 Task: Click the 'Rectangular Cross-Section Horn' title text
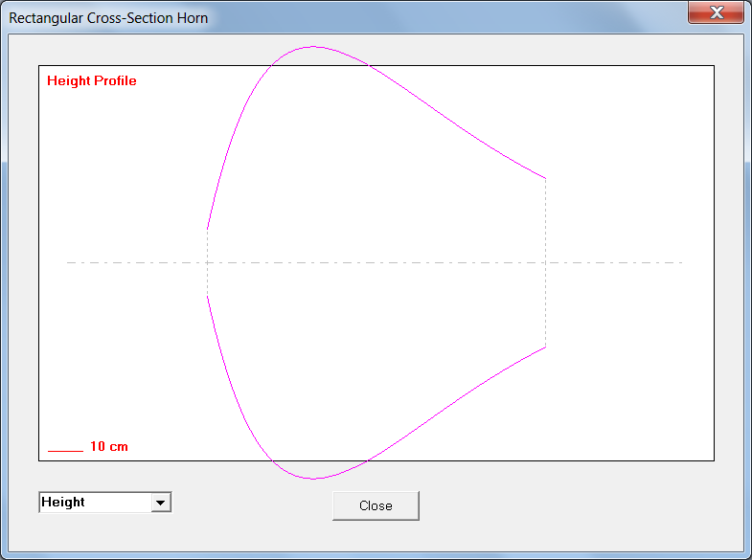(108, 18)
